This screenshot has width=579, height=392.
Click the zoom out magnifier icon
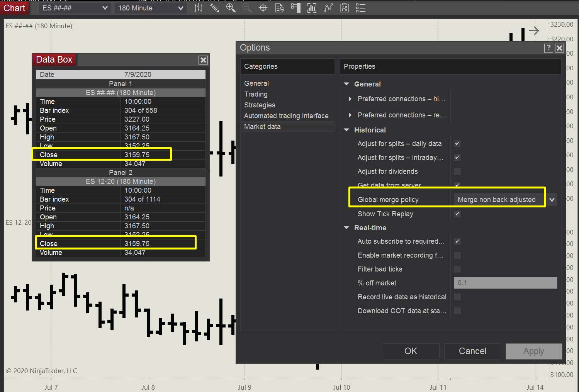(247, 8)
